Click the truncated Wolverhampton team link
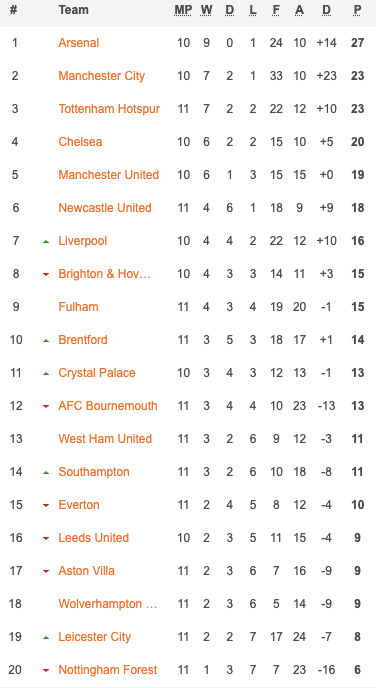Viewport: 376px width, 688px height. 107,604
